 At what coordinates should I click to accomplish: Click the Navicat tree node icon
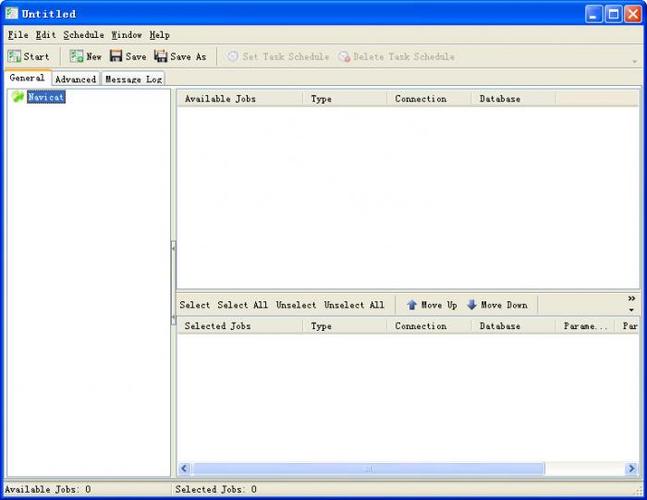tap(18, 97)
